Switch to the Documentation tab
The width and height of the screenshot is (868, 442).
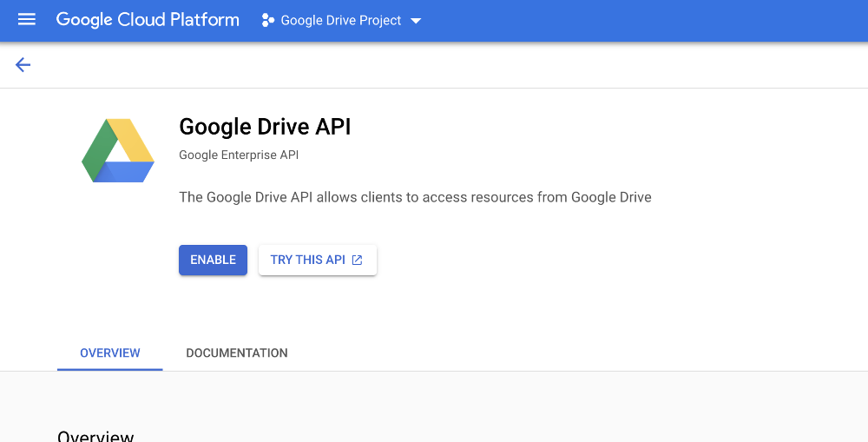(237, 353)
